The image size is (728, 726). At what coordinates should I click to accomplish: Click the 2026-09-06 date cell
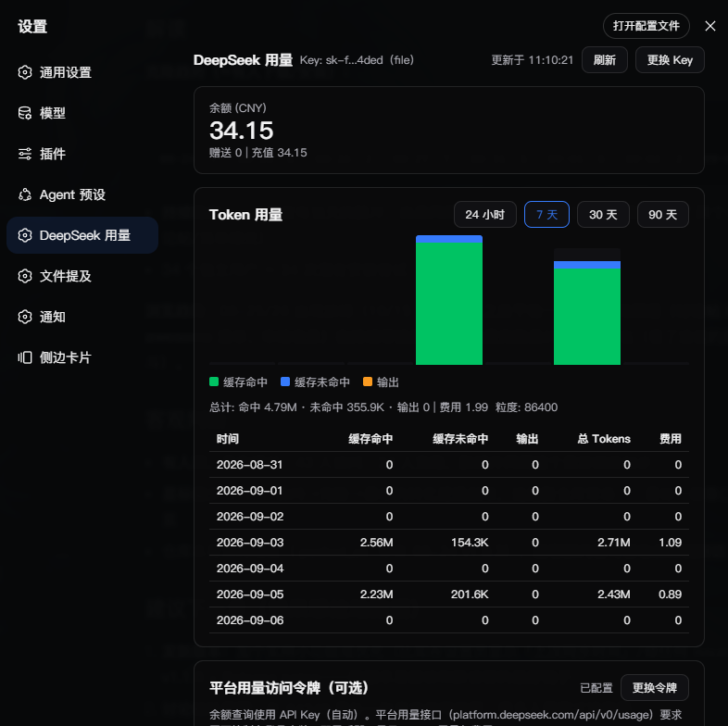click(x=250, y=620)
